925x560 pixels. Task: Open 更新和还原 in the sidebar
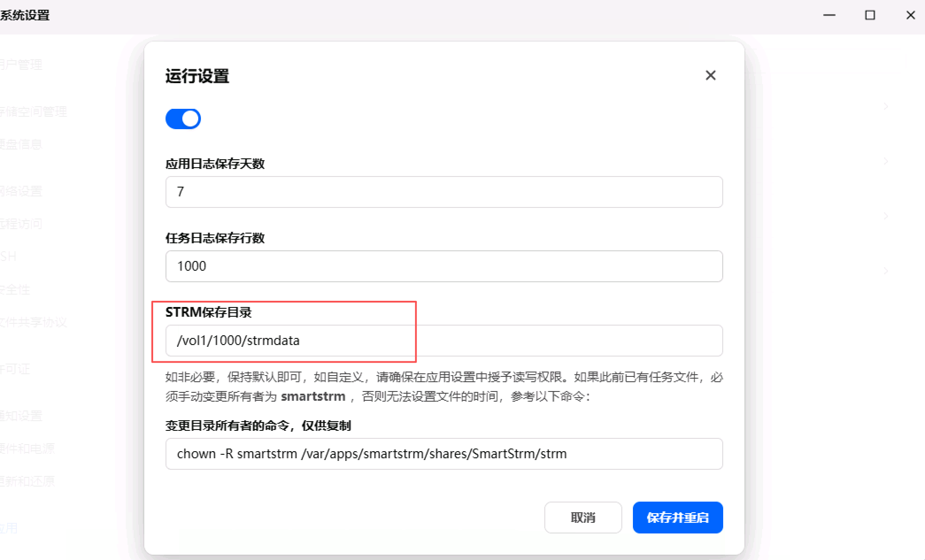click(x=27, y=481)
